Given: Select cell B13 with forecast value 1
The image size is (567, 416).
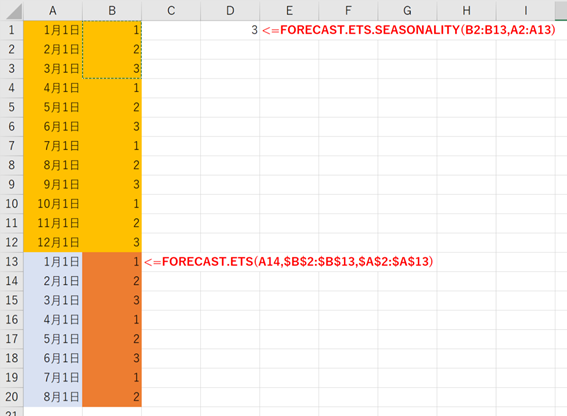Looking at the screenshot, I should coord(112,262).
